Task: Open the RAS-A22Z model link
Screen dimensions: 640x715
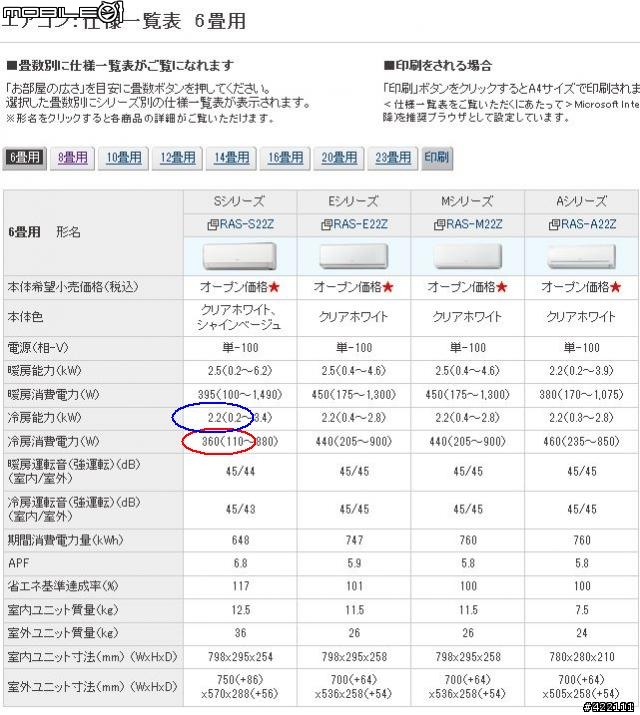Action: tap(588, 224)
